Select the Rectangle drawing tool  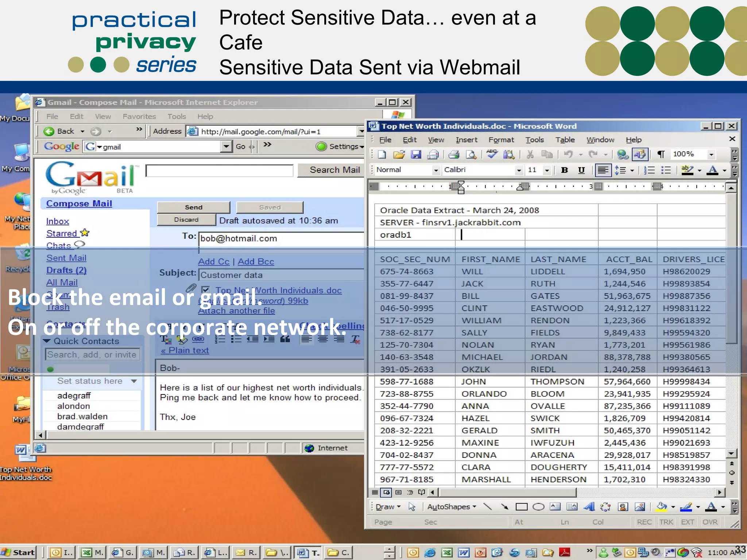pyautogui.click(x=521, y=507)
